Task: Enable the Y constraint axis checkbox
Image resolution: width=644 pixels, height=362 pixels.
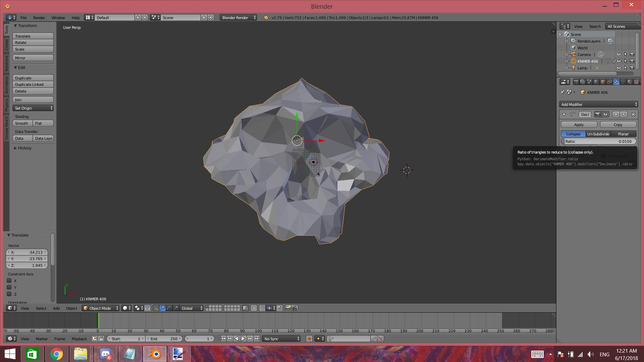Action: (x=9, y=287)
